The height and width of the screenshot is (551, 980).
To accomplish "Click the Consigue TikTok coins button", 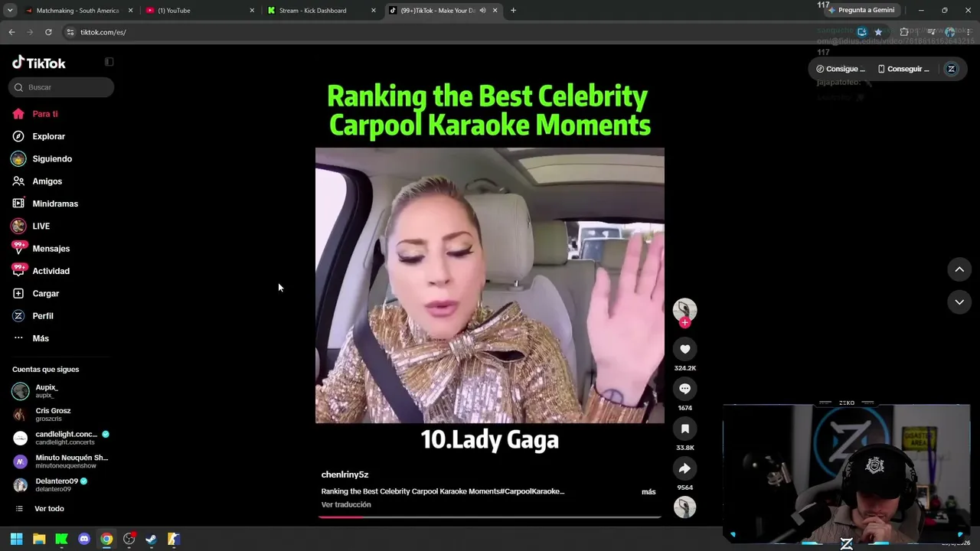I will tap(841, 69).
